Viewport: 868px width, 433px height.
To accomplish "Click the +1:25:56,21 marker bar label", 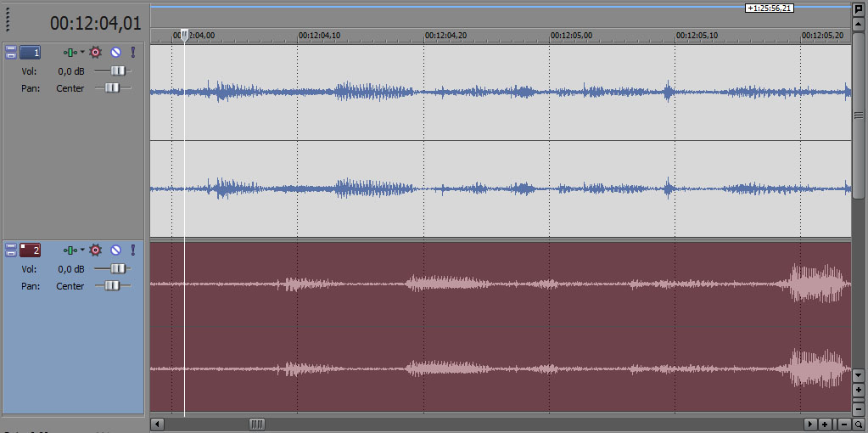I will click(770, 8).
